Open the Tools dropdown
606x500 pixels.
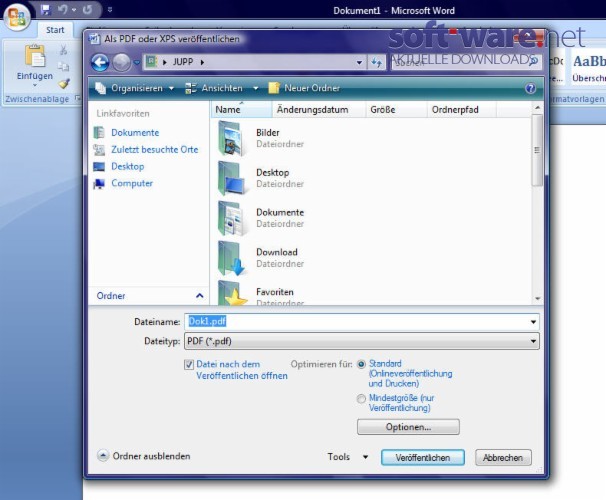(x=347, y=457)
